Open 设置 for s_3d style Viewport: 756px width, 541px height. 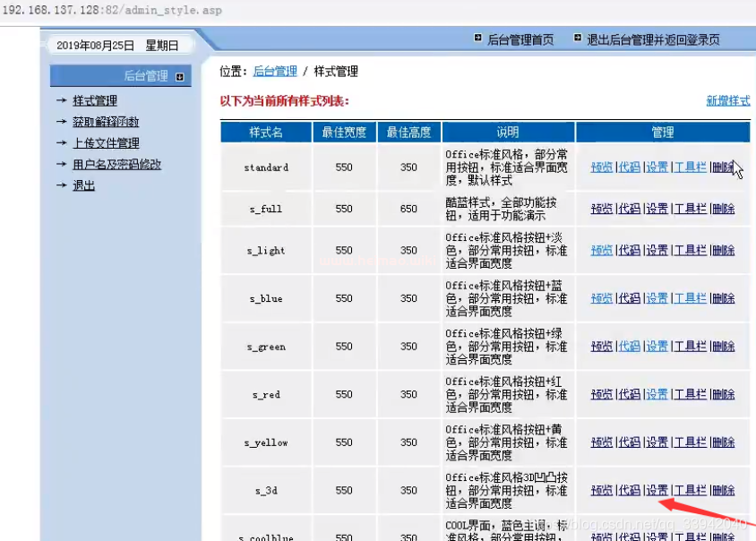pos(657,491)
